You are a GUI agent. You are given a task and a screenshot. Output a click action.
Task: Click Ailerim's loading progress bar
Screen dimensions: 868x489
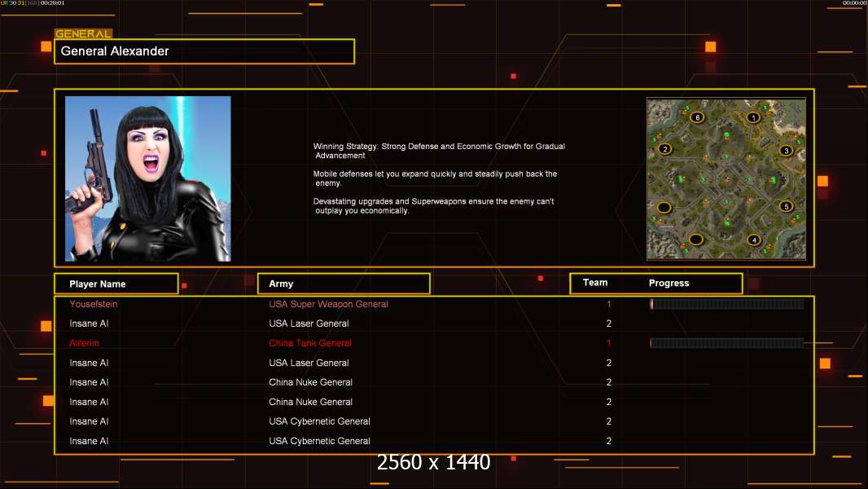point(727,343)
